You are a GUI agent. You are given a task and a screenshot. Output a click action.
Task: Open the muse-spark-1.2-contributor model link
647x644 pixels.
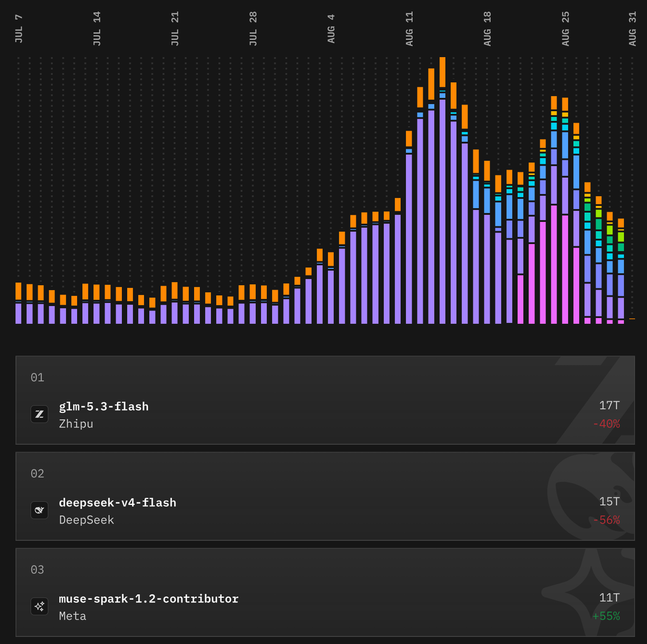click(x=149, y=599)
